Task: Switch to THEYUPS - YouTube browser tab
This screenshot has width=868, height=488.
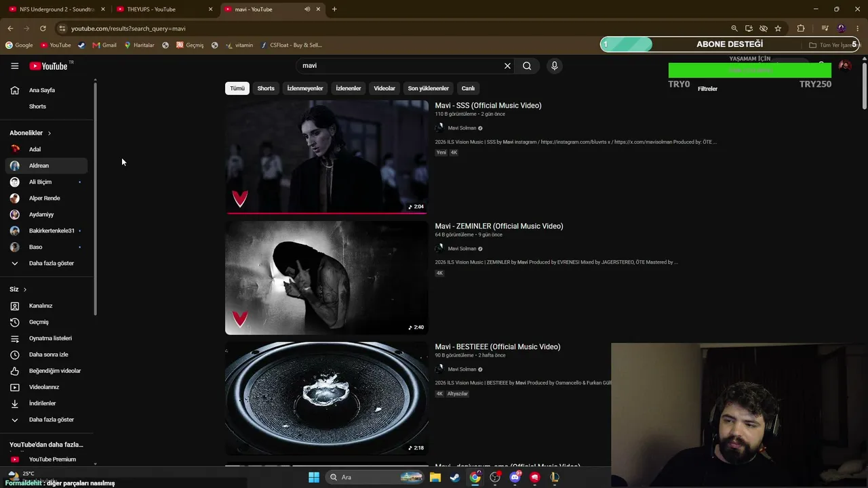Action: (x=163, y=9)
